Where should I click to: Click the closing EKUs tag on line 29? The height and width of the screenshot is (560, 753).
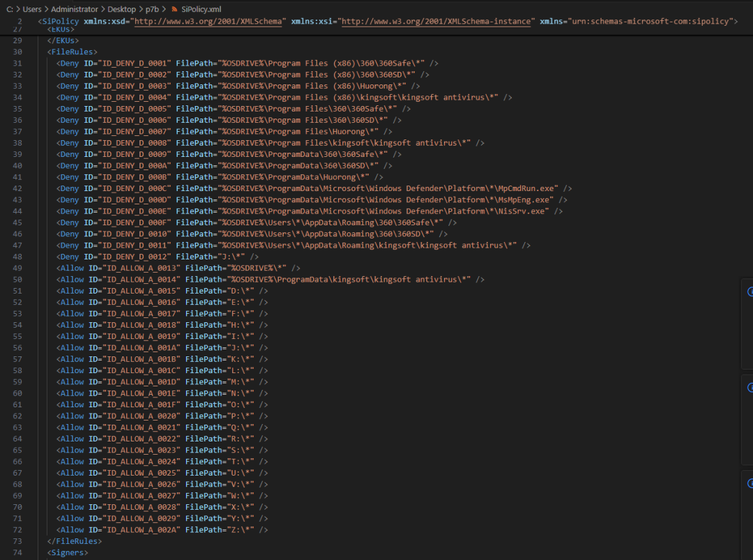coord(63,40)
